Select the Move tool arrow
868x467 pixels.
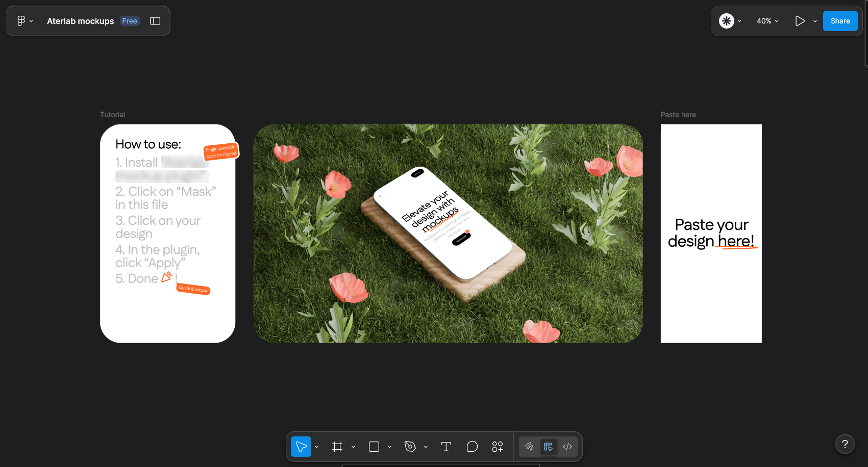[x=301, y=447]
